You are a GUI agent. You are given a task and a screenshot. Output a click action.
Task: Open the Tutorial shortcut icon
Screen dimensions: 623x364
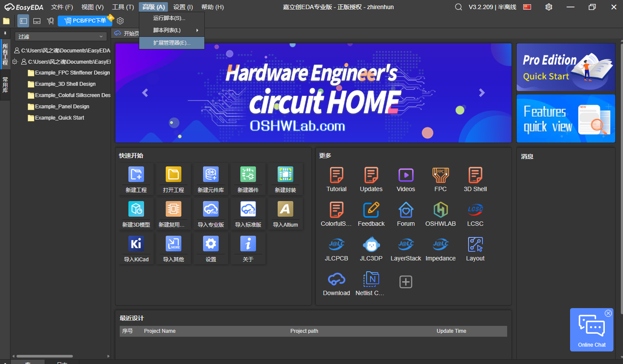click(x=337, y=175)
